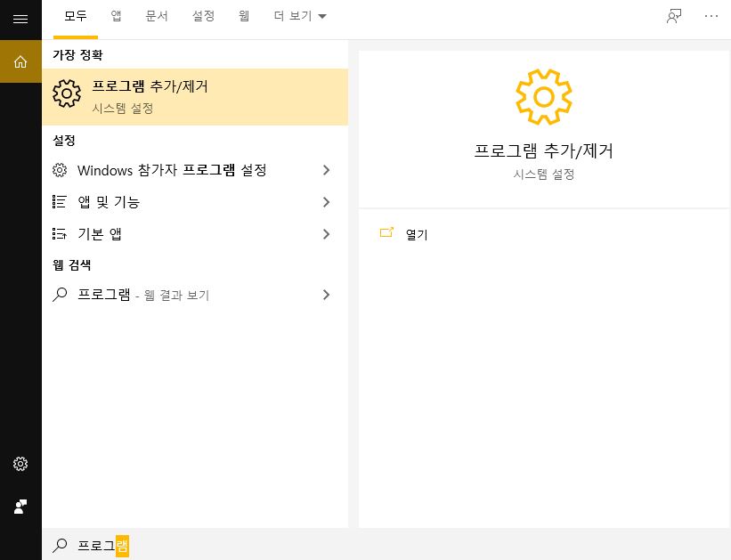Click 프로그램 추가/제거 title in preview pane

coord(544,150)
